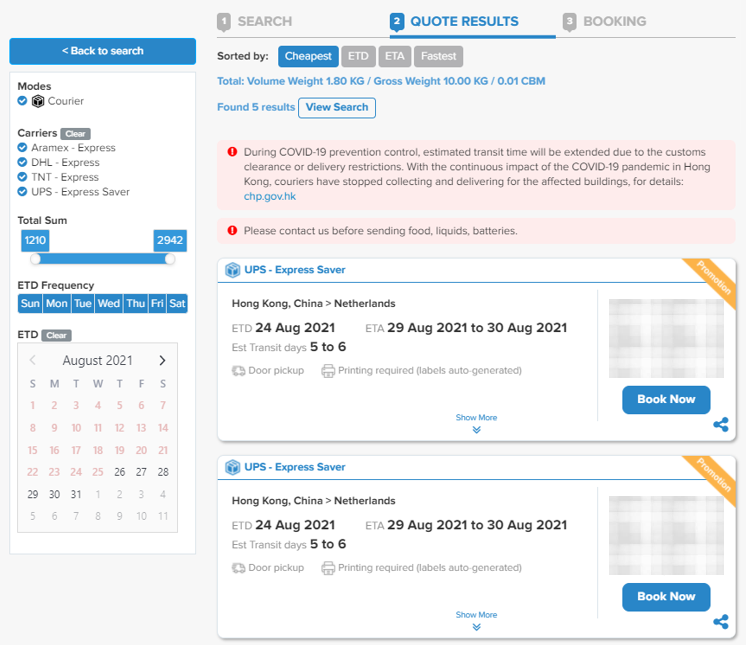Click the step 1 badge next to SEARCH
747x645 pixels.
224,21
